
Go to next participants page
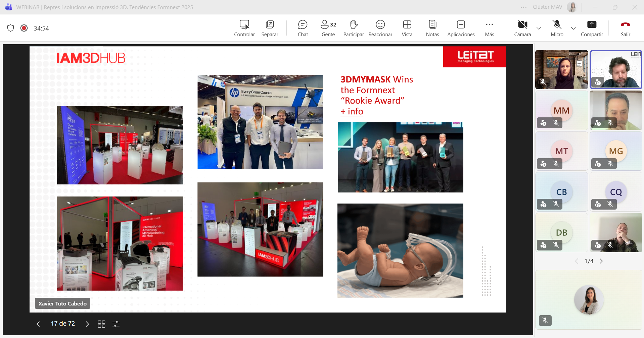(601, 261)
